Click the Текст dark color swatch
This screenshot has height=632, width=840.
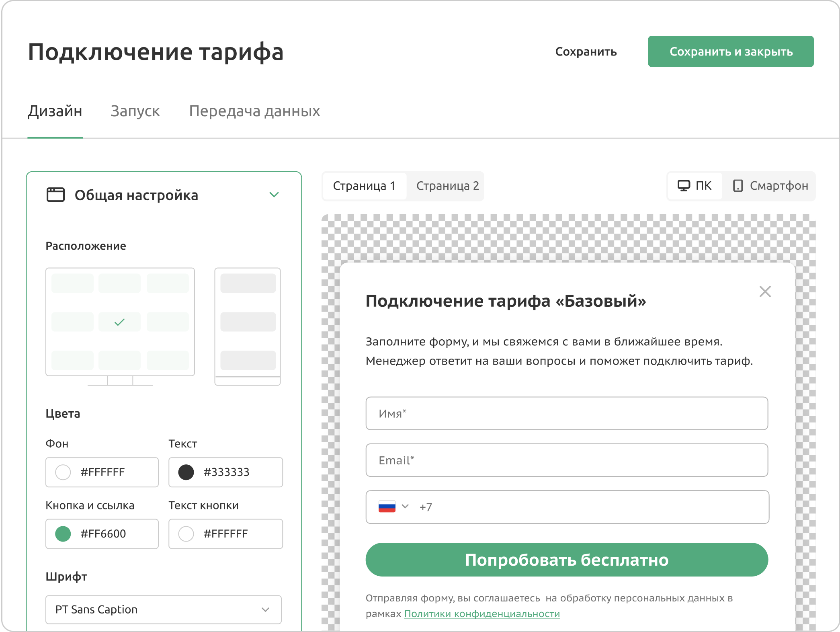coord(186,472)
